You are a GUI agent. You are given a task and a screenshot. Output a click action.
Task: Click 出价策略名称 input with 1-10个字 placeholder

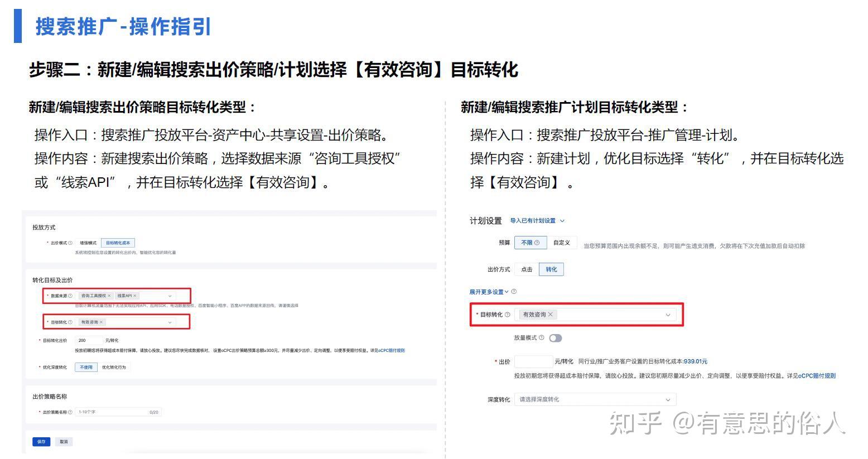(x=118, y=412)
